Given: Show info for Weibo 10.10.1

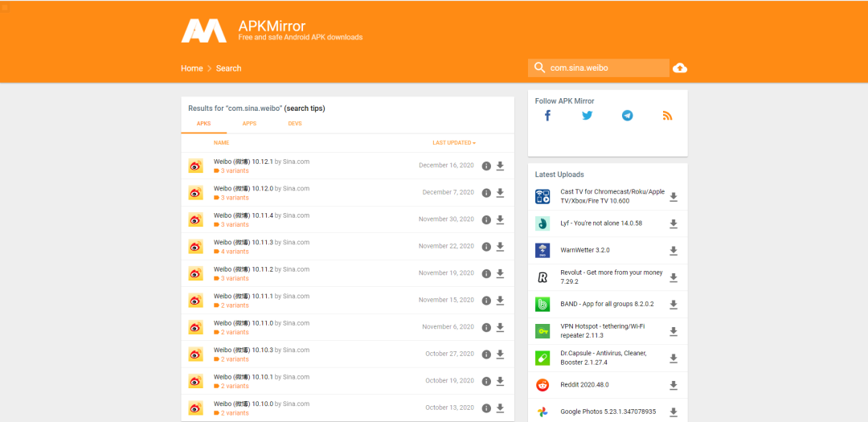Looking at the screenshot, I should 486,381.
